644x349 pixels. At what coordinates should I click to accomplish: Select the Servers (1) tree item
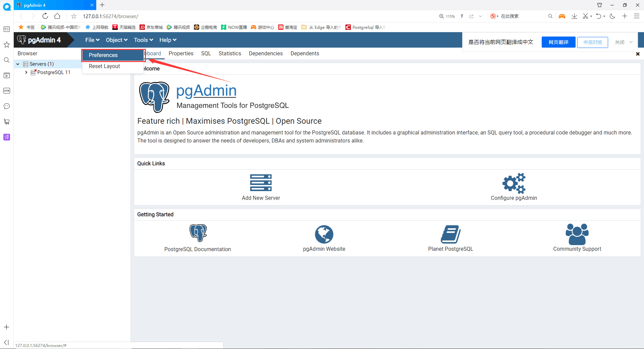coord(42,64)
